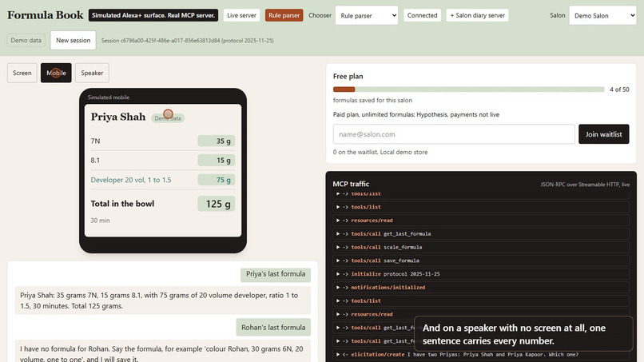Click the Paid plan, unlimited formulas note
The width and height of the screenshot is (644, 362).
click(x=416, y=114)
